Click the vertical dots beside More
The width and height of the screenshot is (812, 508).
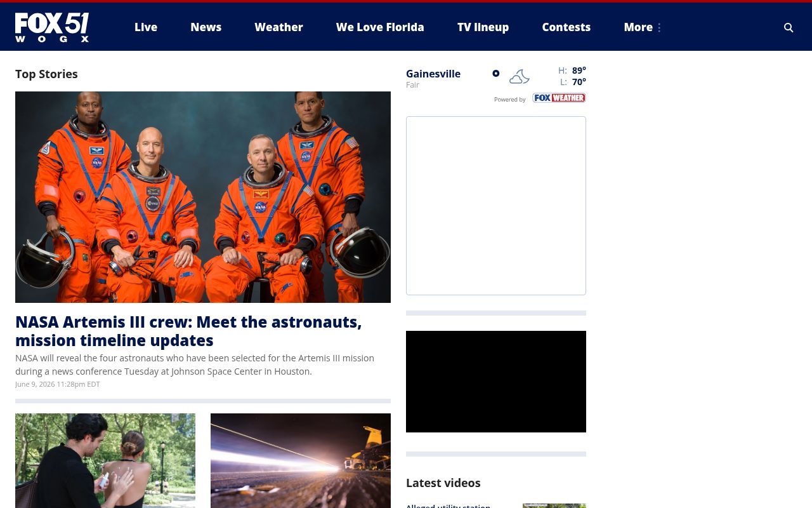point(659,27)
